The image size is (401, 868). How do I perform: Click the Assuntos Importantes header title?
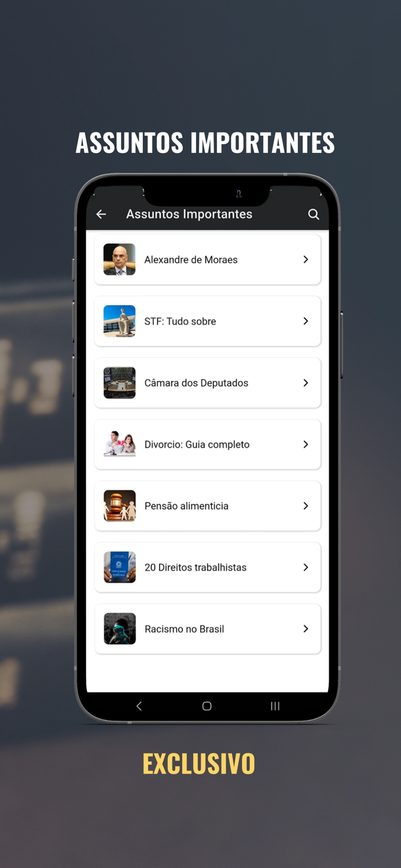coord(189,214)
